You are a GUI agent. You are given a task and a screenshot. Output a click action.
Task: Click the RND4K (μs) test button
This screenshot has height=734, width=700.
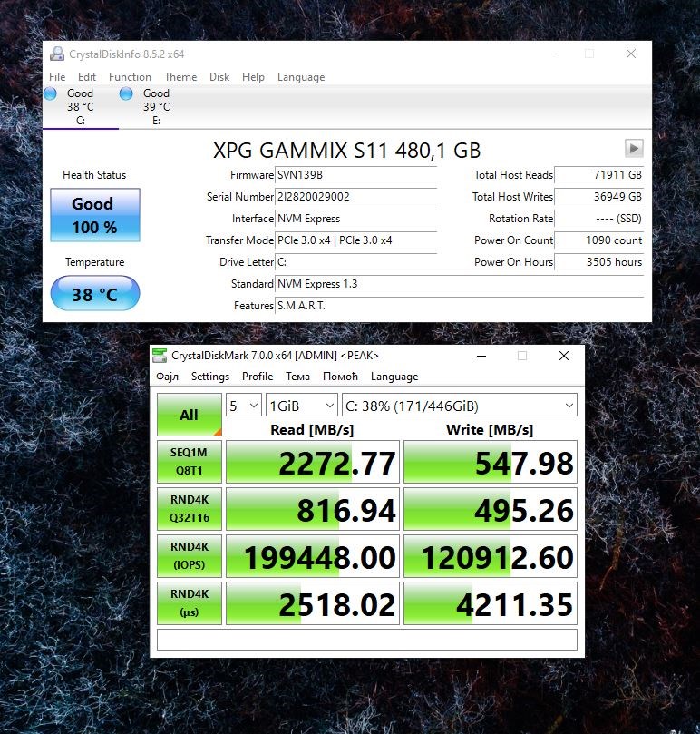tap(189, 603)
